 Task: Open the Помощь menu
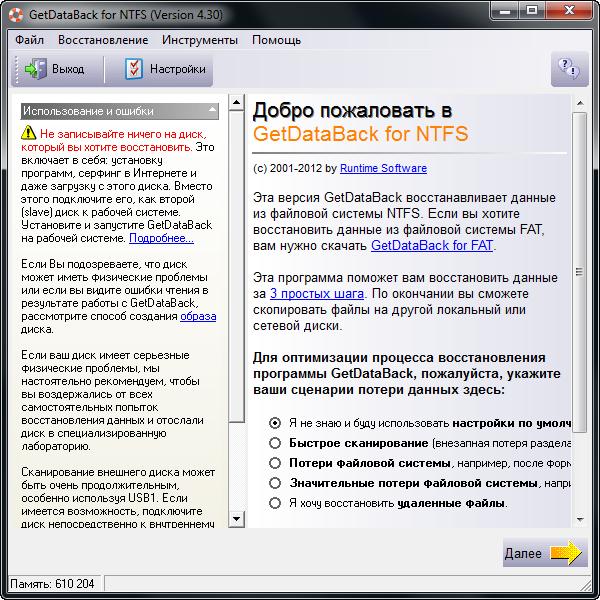pyautogui.click(x=276, y=40)
